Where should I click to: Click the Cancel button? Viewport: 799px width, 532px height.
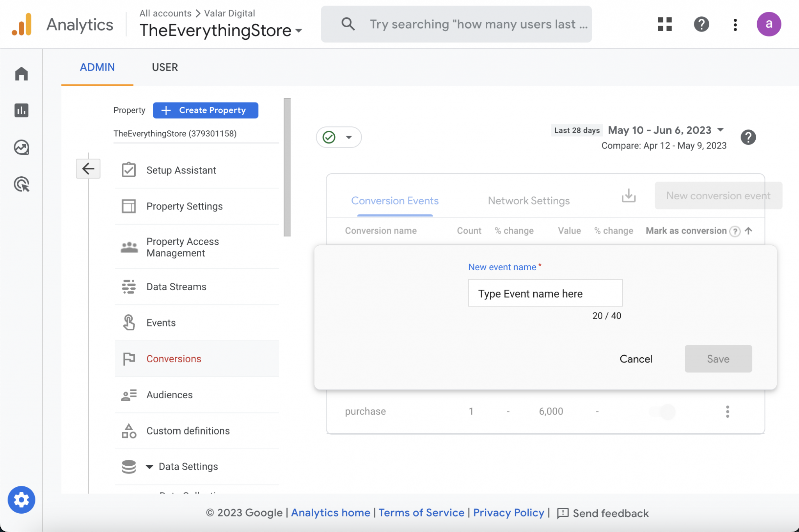[636, 359]
